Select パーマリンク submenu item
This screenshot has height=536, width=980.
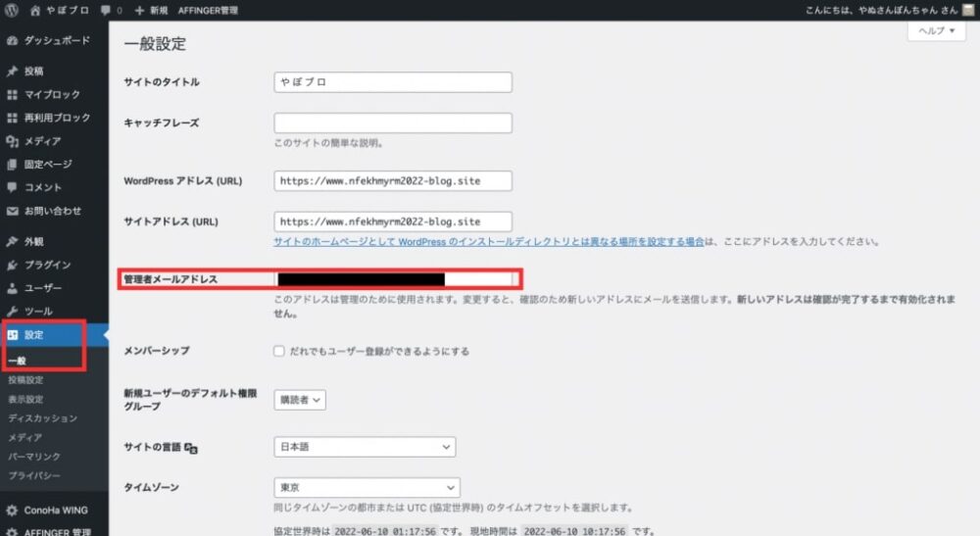(x=34, y=457)
